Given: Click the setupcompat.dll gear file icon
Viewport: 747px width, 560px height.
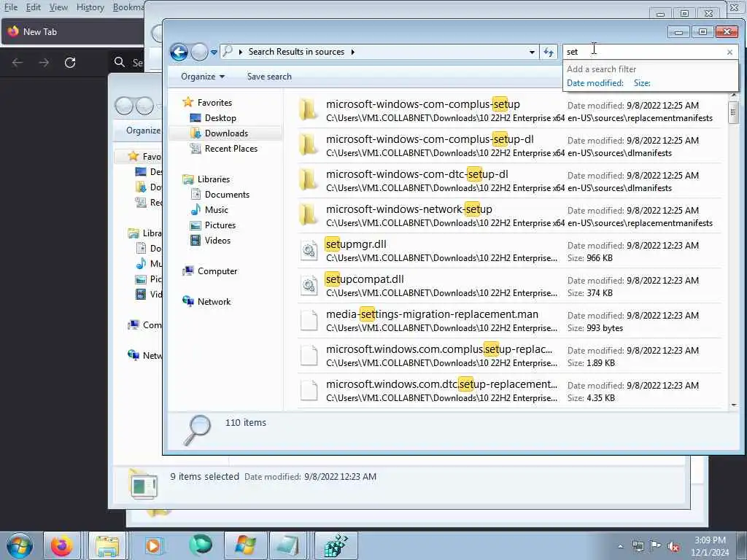Looking at the screenshot, I should tap(309, 285).
